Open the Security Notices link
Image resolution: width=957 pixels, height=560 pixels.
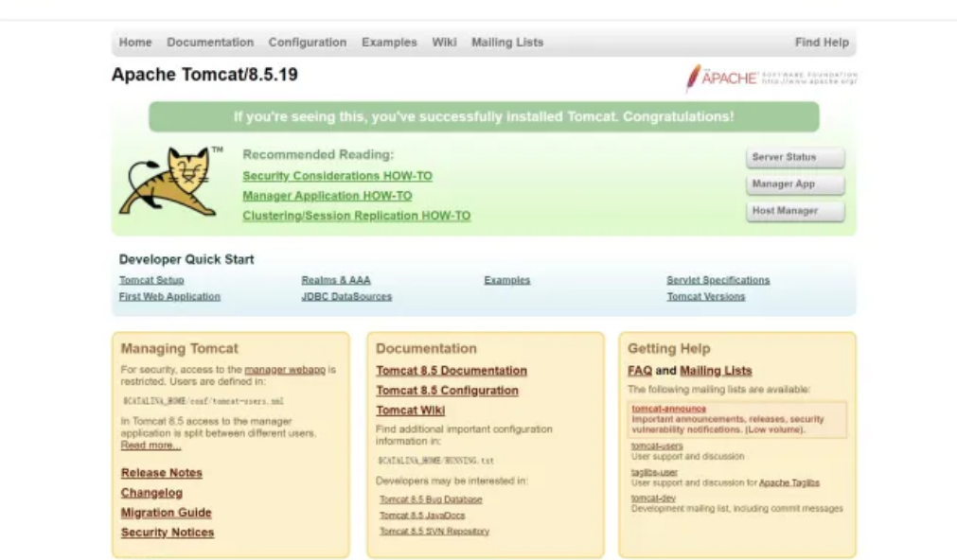tap(168, 533)
